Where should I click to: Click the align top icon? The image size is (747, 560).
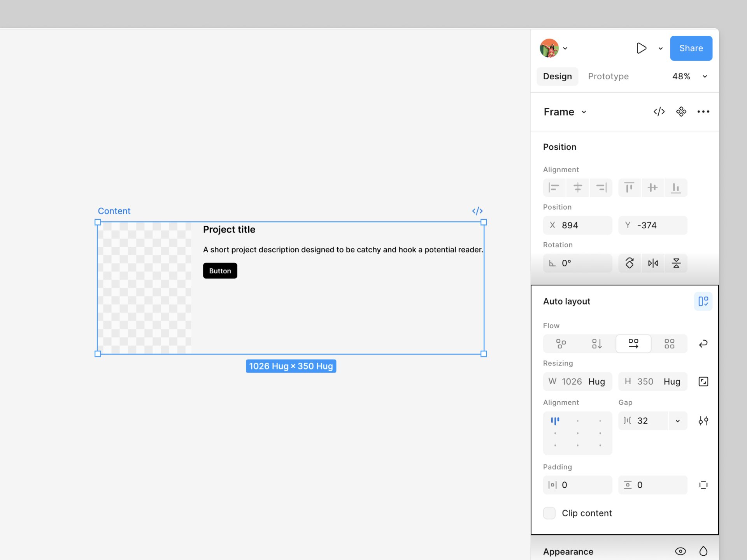(629, 188)
